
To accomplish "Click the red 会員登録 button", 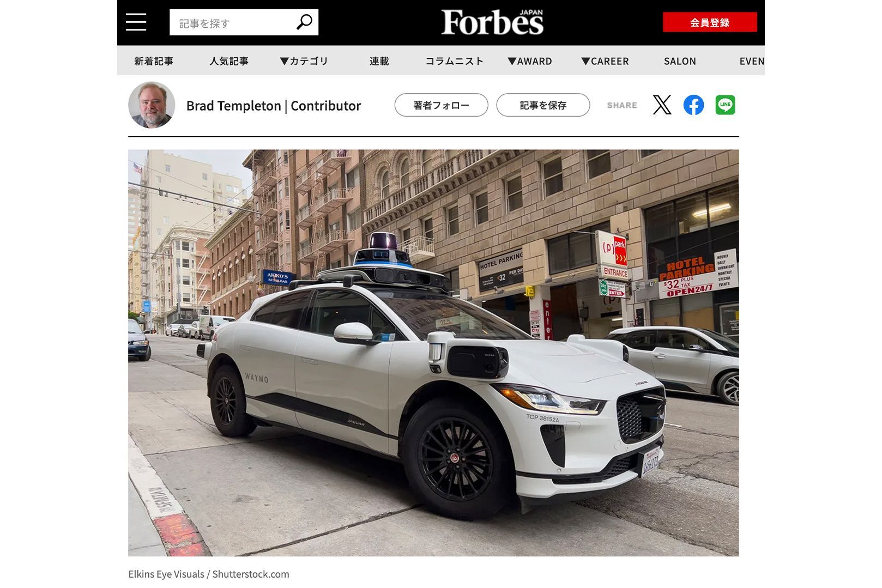I will tap(710, 22).
